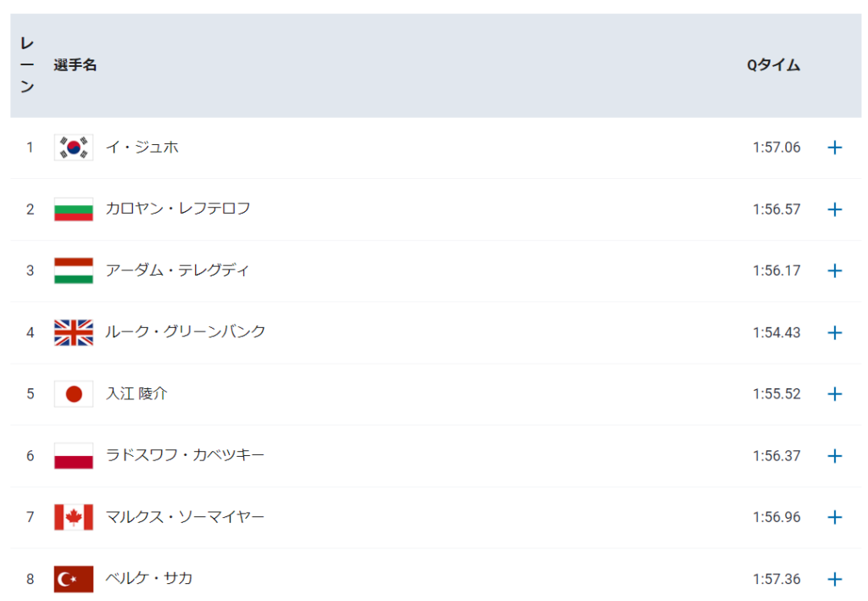
Task: Select athlete name ルーク・グリーンバンク
Action: (x=186, y=331)
